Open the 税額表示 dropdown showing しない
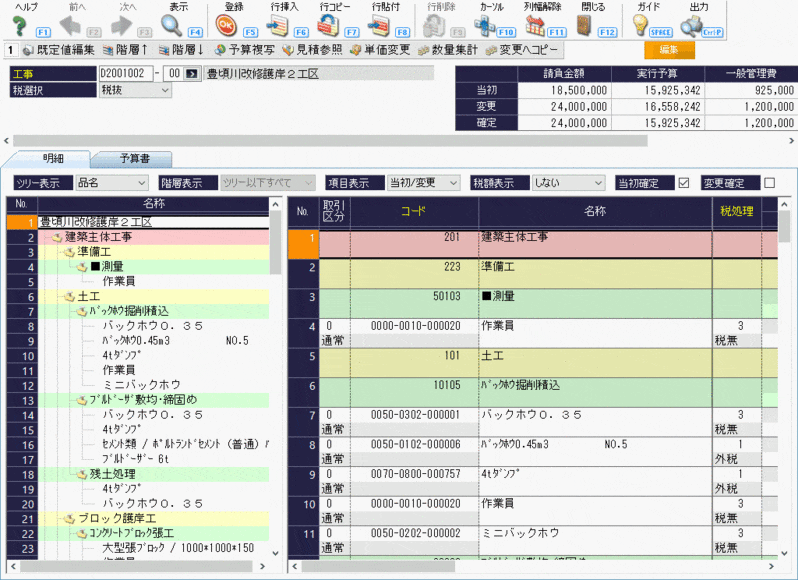Image resolution: width=798 pixels, height=580 pixels. (x=568, y=183)
